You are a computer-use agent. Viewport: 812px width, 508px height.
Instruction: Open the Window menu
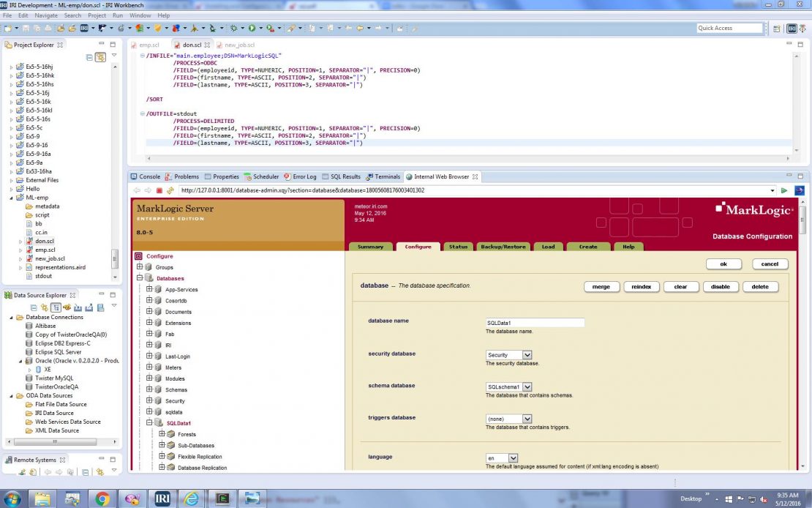(140, 15)
